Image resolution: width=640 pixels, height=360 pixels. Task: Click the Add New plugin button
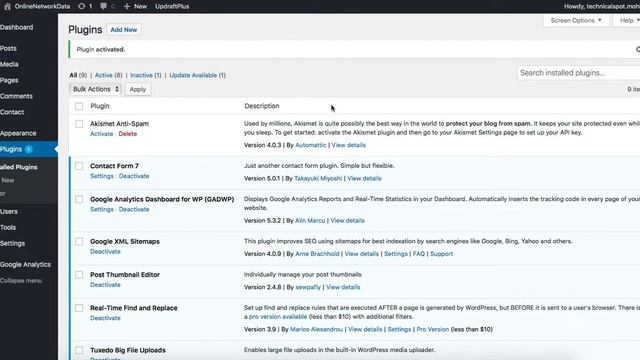(124, 30)
